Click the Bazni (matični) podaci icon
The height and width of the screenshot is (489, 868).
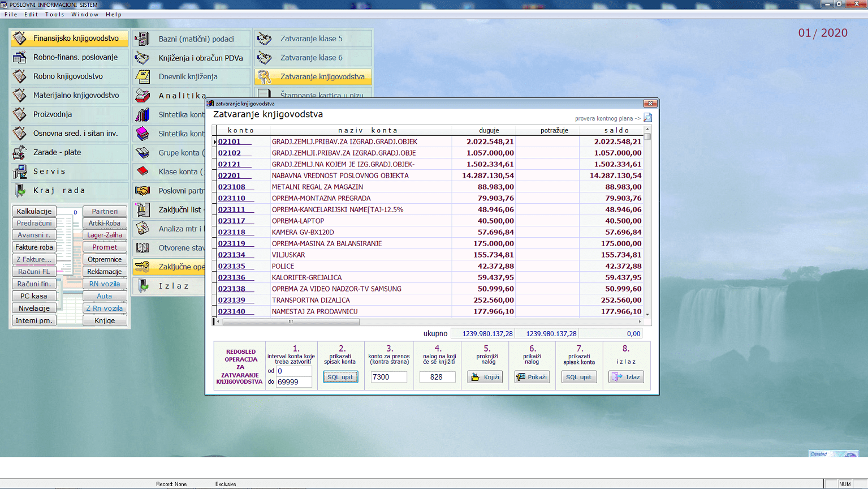[x=142, y=38]
